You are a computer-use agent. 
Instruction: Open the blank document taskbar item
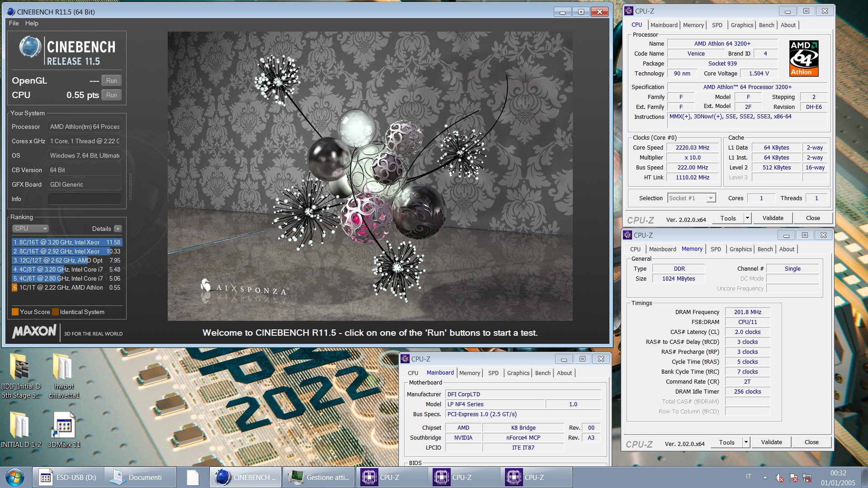(193, 478)
